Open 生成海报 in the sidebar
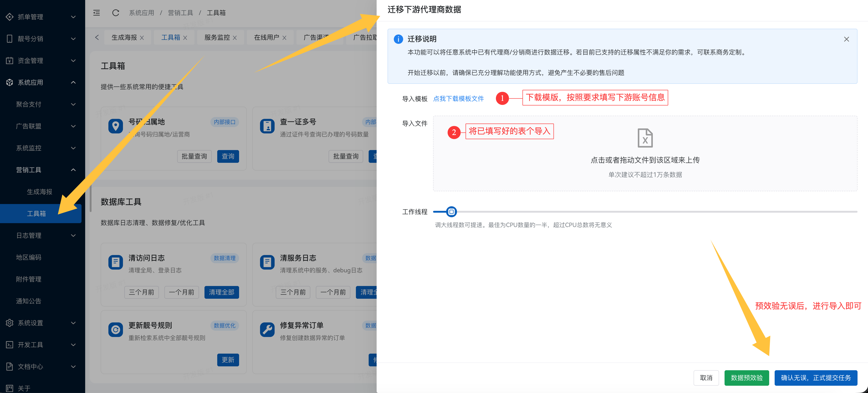868x393 pixels. (x=39, y=192)
